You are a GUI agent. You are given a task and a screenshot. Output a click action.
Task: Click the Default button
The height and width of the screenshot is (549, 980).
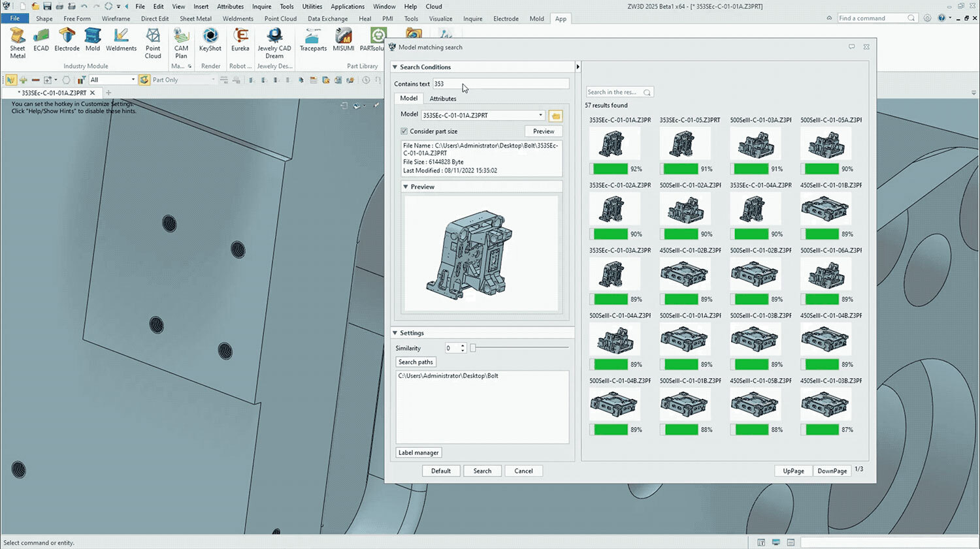pyautogui.click(x=441, y=471)
